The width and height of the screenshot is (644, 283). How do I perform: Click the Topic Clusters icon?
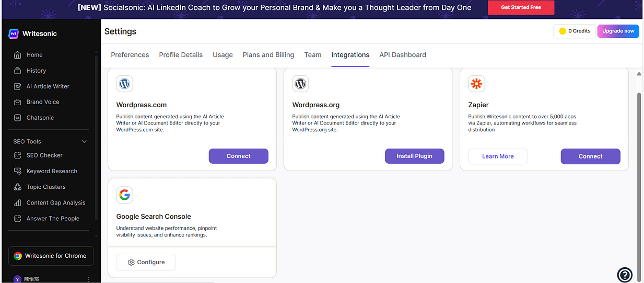pyautogui.click(x=17, y=187)
